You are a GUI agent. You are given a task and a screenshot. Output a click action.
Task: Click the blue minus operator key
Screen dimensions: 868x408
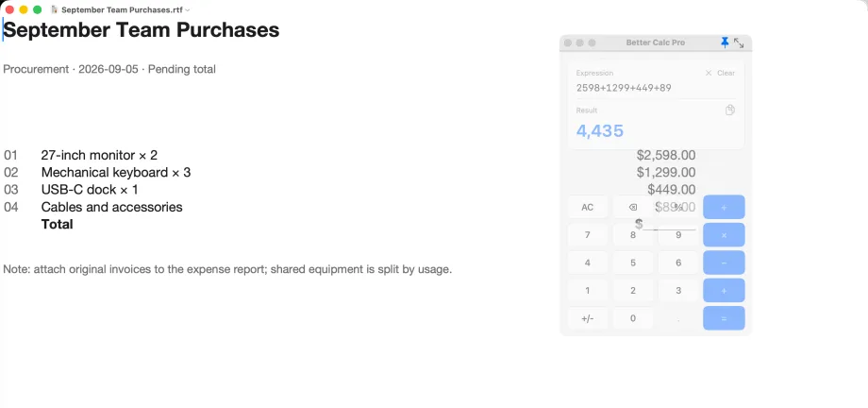tap(724, 263)
